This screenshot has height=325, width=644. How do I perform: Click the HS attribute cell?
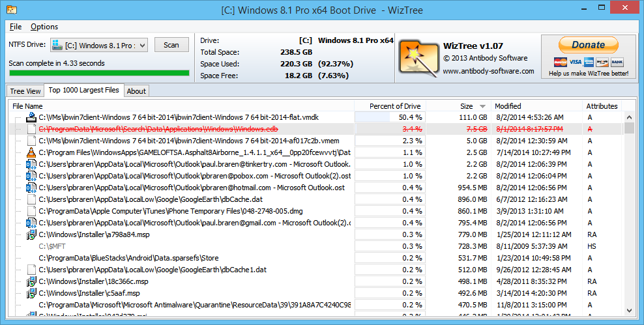coord(592,246)
